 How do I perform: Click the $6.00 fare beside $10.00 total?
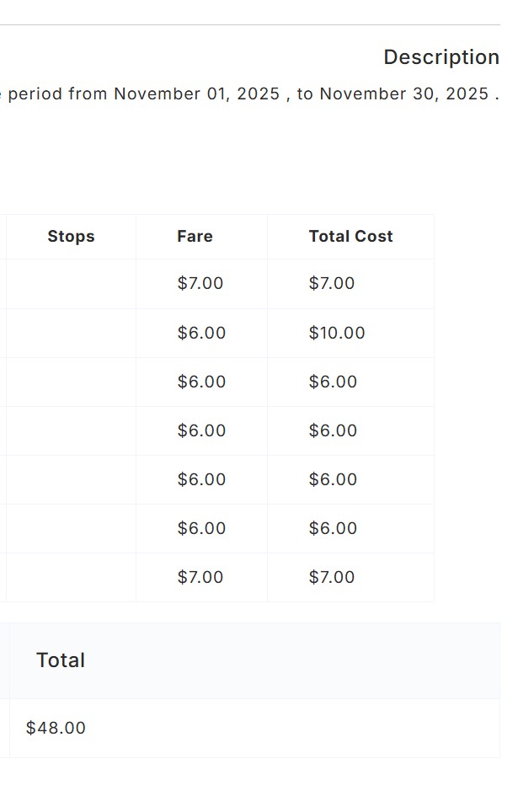(x=201, y=333)
